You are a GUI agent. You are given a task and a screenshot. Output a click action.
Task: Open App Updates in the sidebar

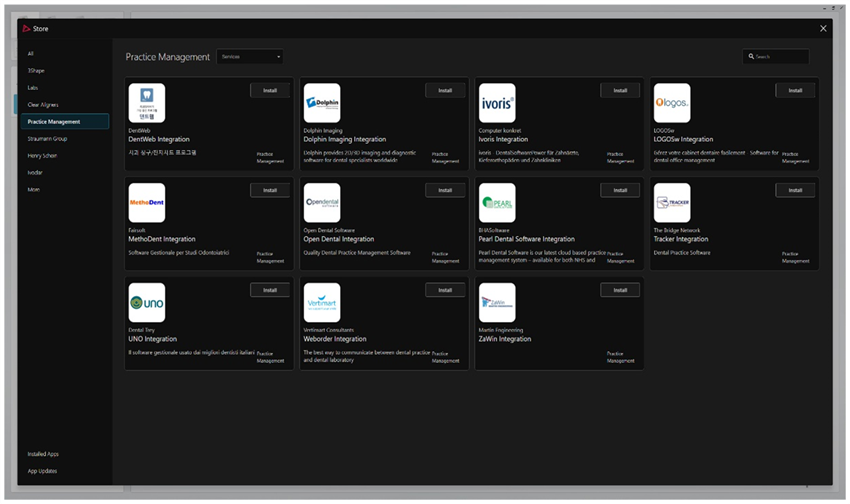42,471
